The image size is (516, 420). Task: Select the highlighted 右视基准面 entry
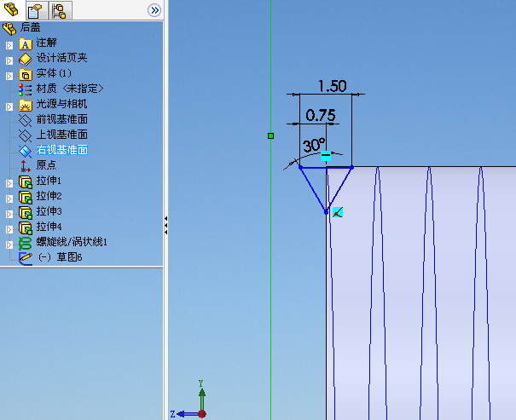tap(62, 150)
